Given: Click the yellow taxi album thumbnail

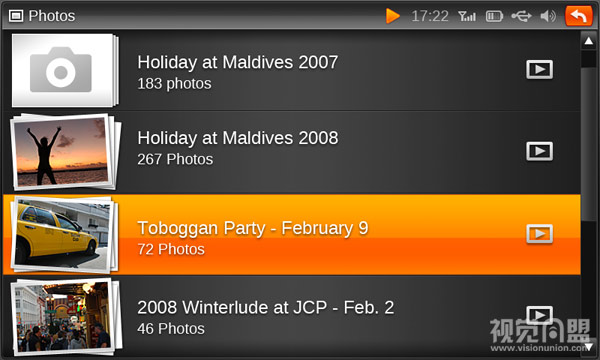Looking at the screenshot, I should click(x=64, y=234).
